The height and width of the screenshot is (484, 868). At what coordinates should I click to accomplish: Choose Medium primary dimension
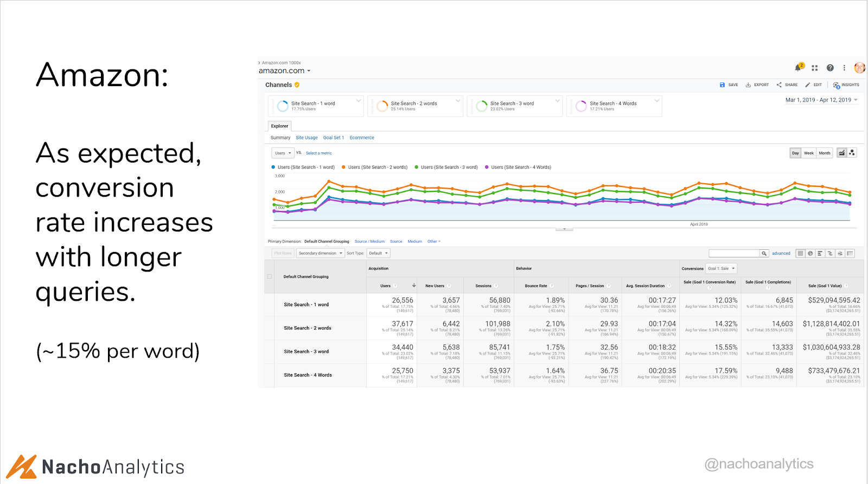[415, 242]
